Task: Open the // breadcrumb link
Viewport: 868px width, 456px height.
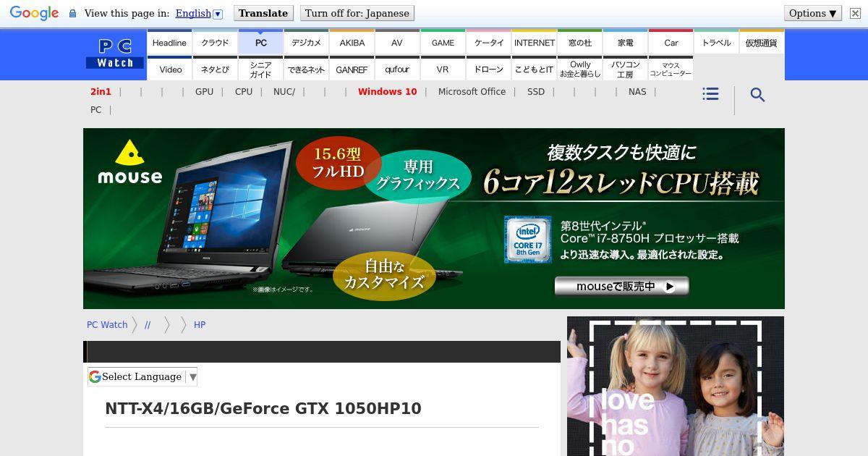Action: pyautogui.click(x=148, y=325)
